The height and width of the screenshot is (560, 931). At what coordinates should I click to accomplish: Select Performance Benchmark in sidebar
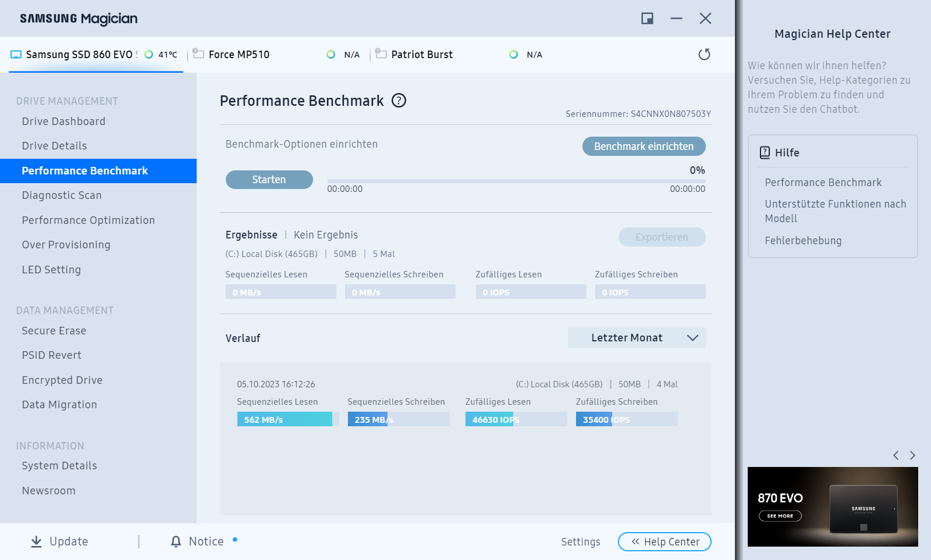pyautogui.click(x=98, y=171)
